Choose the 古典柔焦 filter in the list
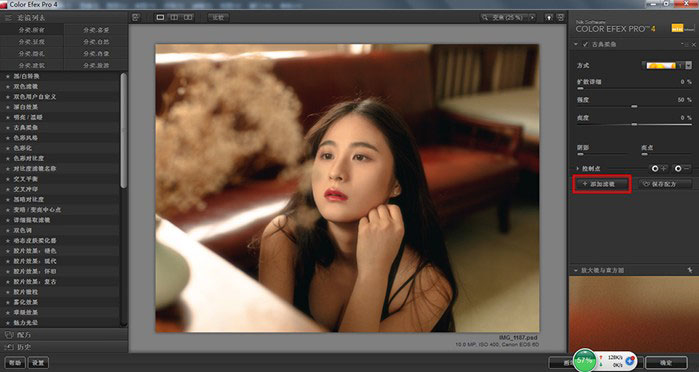The width and height of the screenshot is (699, 372). (x=61, y=128)
